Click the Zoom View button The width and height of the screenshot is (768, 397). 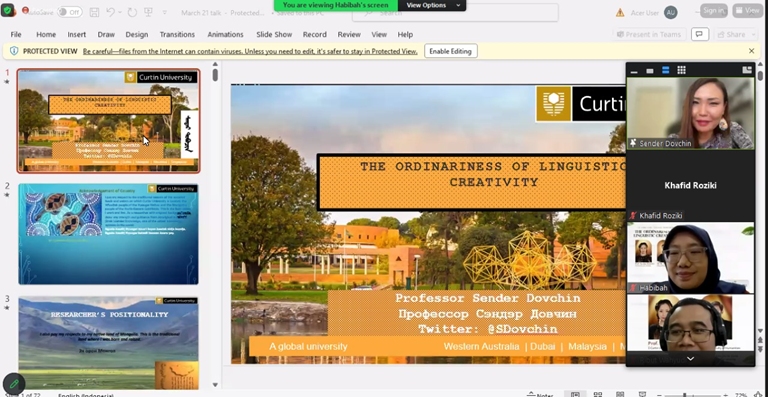[747, 10]
